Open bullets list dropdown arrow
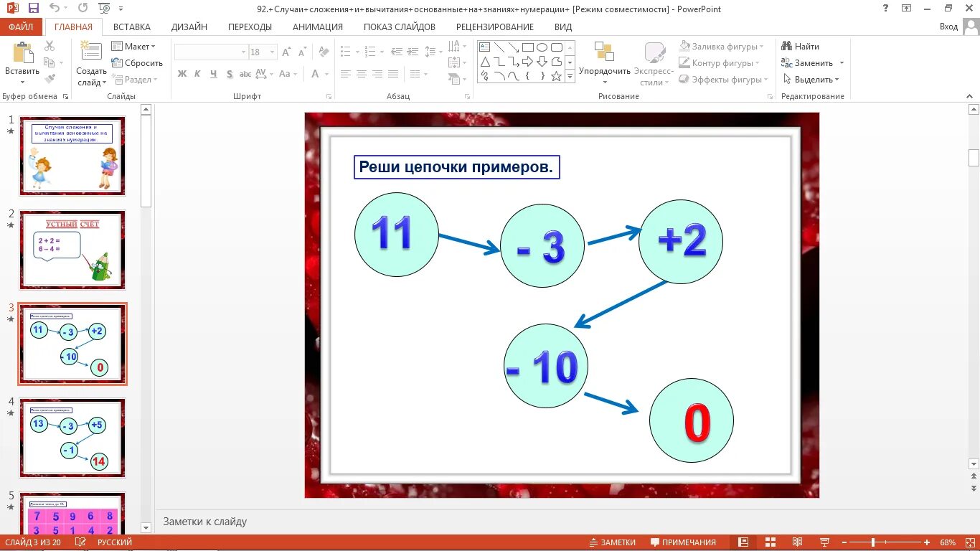This screenshot has height=551, width=980. click(x=358, y=52)
